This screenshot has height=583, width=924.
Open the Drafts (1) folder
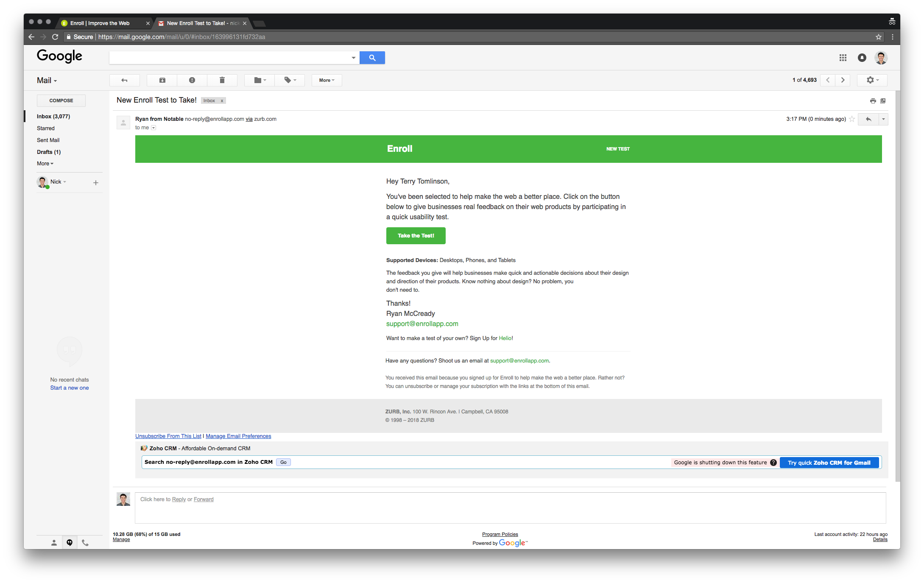(49, 152)
